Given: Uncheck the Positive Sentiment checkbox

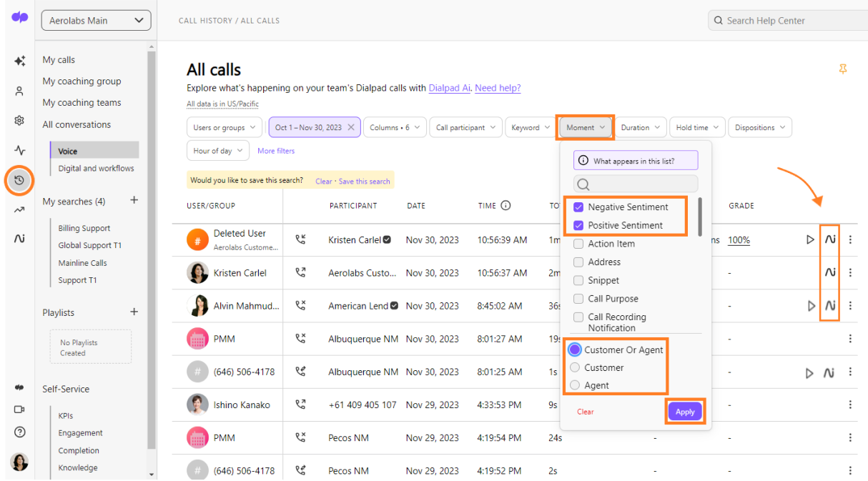Looking at the screenshot, I should click(x=578, y=225).
